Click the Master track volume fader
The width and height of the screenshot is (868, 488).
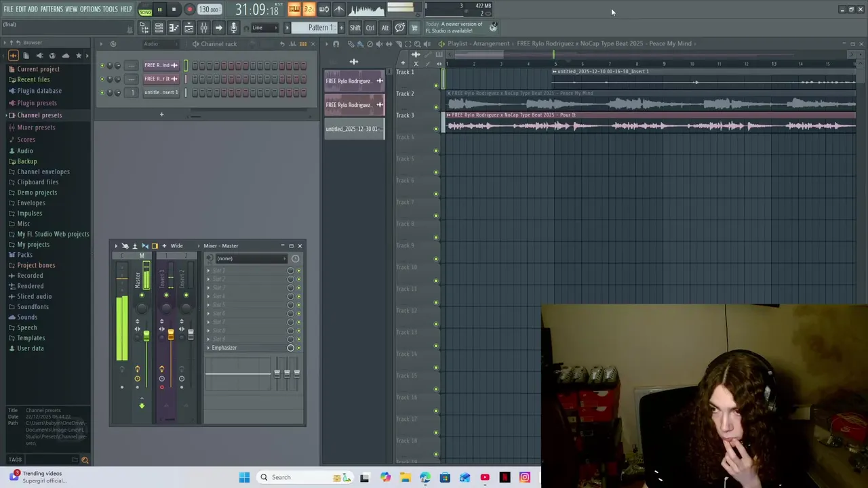pyautogui.click(x=146, y=335)
